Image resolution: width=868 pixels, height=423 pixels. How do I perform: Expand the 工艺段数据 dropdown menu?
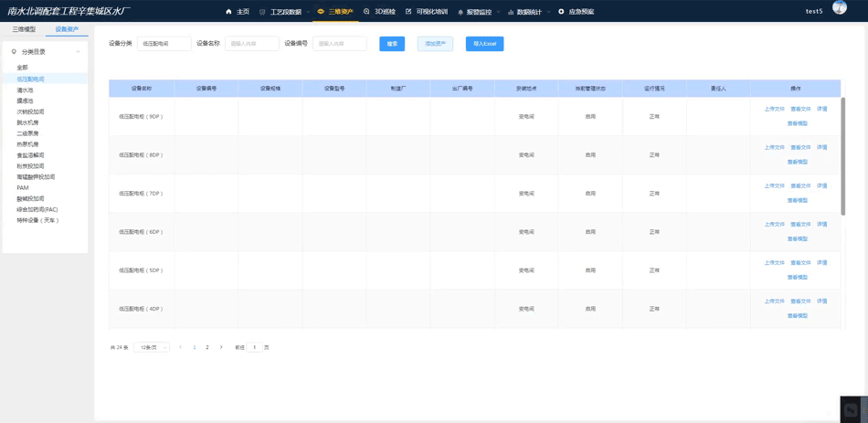coord(308,12)
